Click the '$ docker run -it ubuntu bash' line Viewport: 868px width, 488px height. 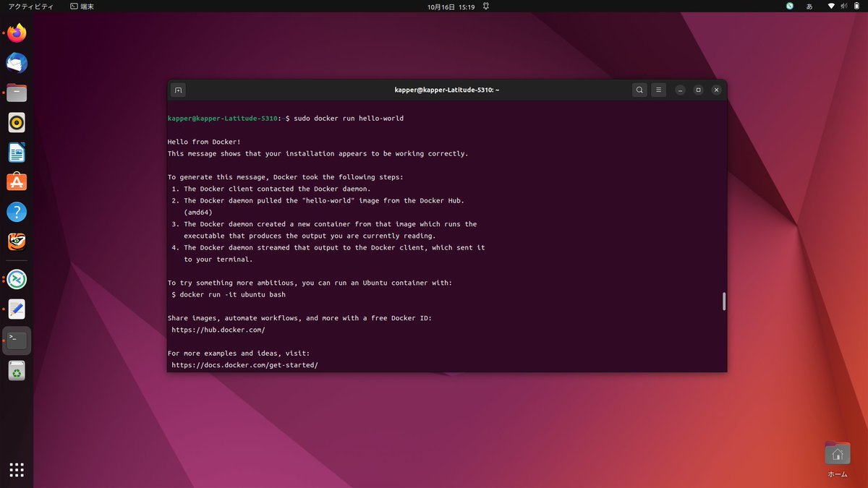(229, 295)
